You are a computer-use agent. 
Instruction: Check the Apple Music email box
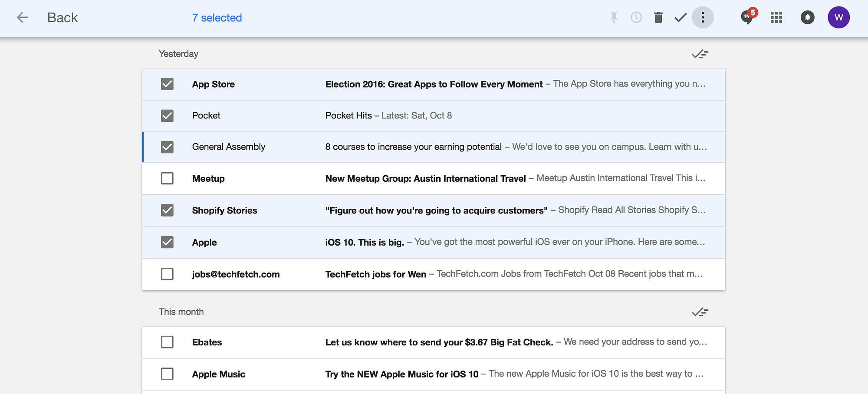click(x=167, y=374)
